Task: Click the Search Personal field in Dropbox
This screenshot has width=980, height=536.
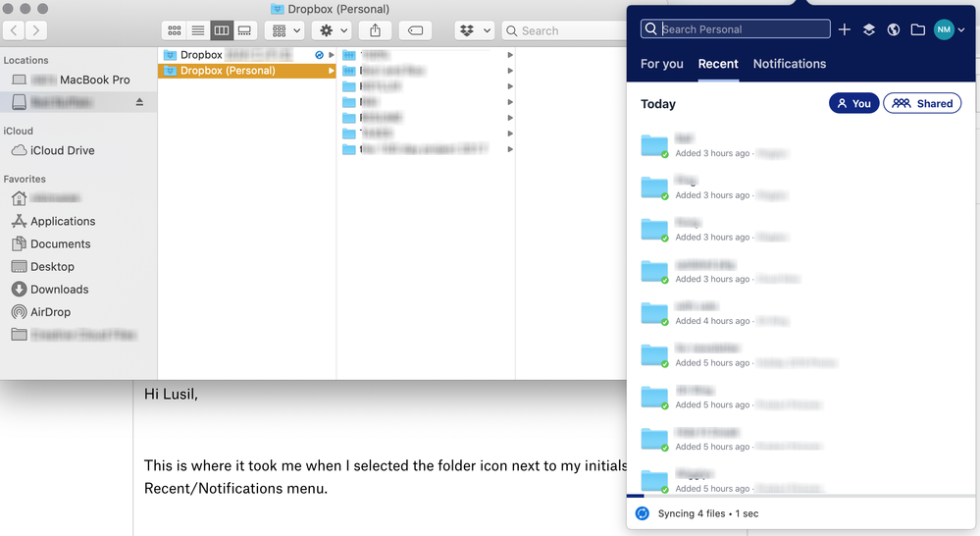Action: click(736, 28)
